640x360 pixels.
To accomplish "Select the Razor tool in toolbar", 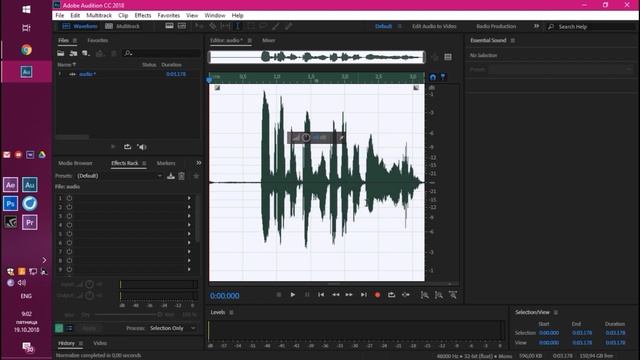I will 212,26.
